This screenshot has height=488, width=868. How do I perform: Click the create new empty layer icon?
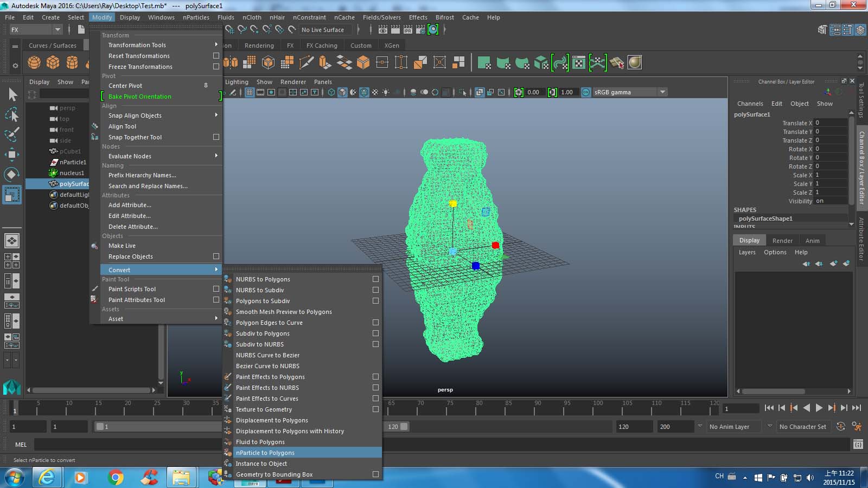(x=834, y=264)
